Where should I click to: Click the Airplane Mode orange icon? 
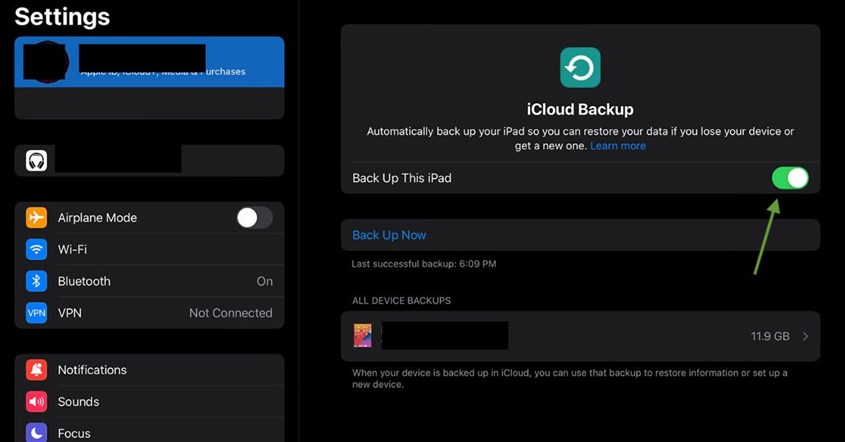click(37, 218)
